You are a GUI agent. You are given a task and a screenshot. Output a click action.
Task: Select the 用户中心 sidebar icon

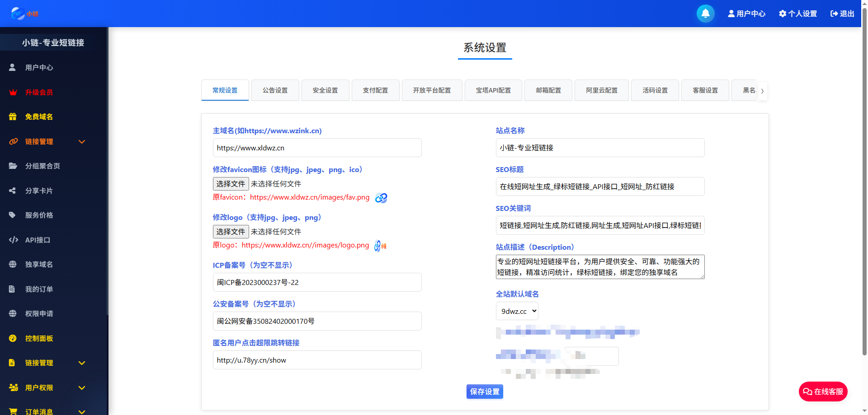click(12, 67)
